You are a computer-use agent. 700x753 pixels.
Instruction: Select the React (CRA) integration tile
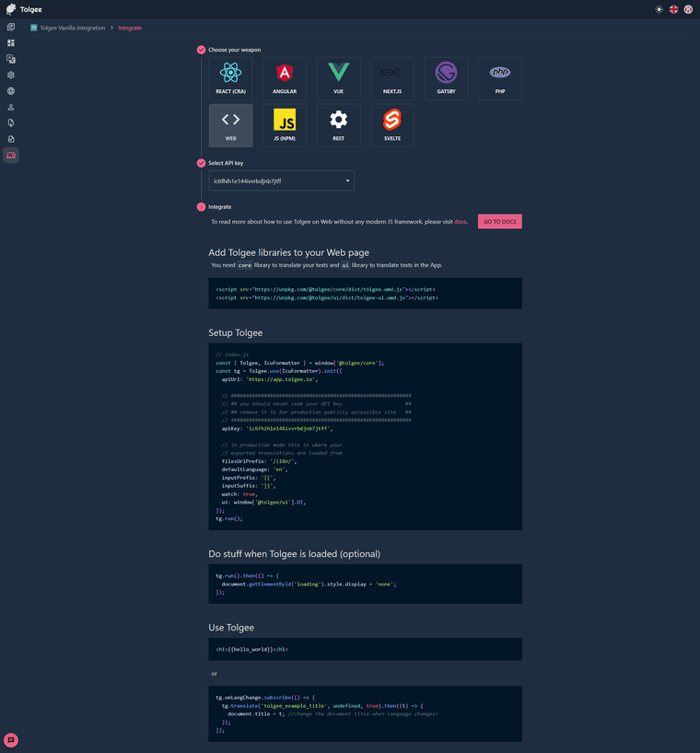pyautogui.click(x=230, y=78)
